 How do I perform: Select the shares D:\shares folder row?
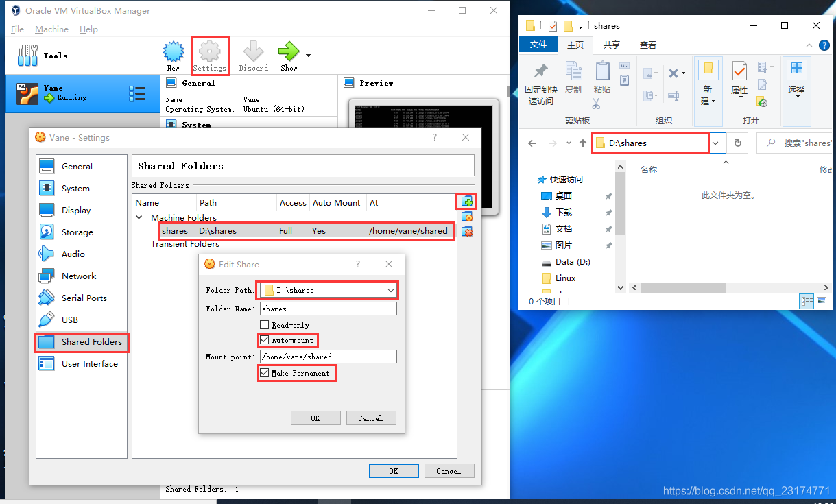[x=306, y=231]
